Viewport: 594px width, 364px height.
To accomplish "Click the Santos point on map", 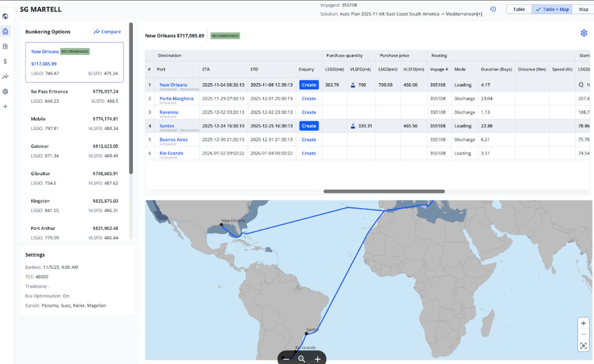I will [x=306, y=333].
